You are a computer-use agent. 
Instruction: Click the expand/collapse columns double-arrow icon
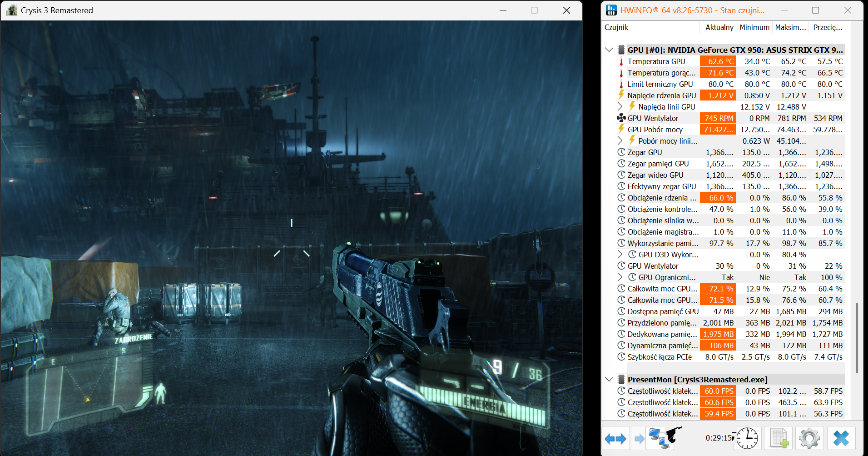pyautogui.click(x=615, y=439)
